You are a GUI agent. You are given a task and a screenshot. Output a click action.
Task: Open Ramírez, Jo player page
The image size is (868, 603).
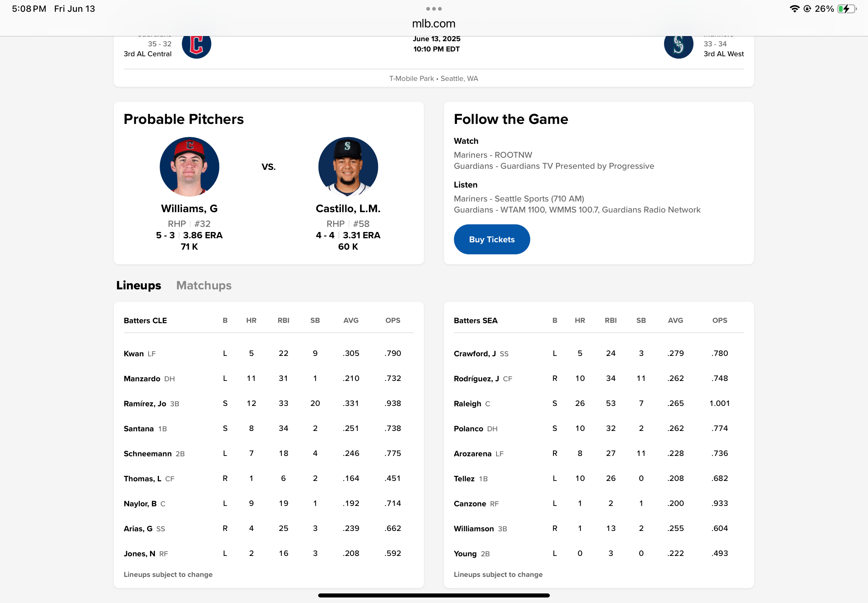pyautogui.click(x=145, y=403)
